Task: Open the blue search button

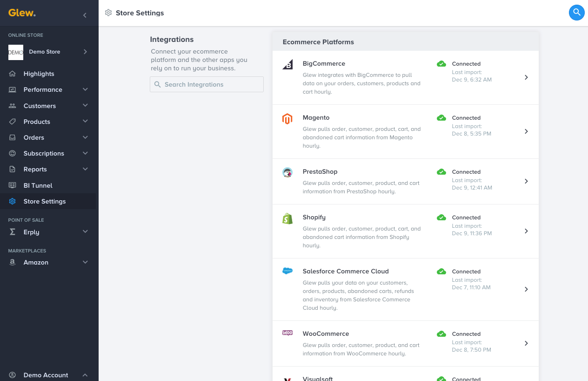Action: (x=577, y=13)
